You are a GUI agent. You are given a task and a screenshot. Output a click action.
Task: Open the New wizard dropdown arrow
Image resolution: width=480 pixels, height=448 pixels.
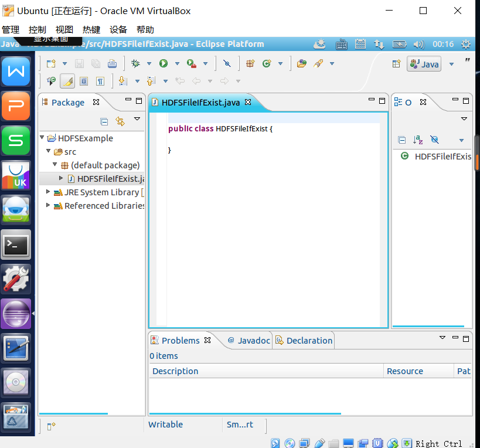[64, 64]
